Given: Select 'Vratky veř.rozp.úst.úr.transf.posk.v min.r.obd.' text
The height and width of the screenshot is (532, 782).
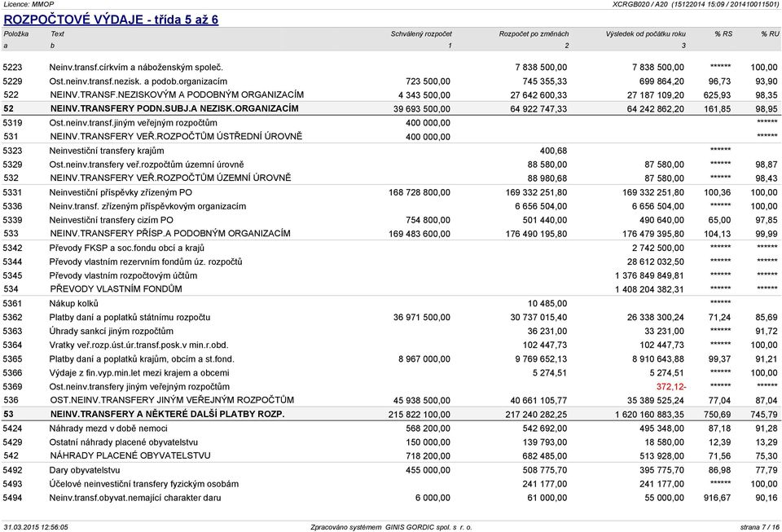Looking at the screenshot, I should pos(138,345).
